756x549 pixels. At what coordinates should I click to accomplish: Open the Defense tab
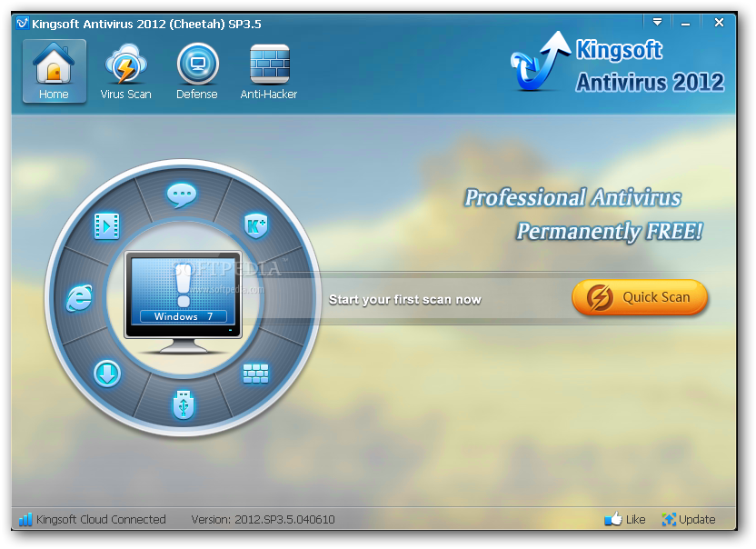197,72
